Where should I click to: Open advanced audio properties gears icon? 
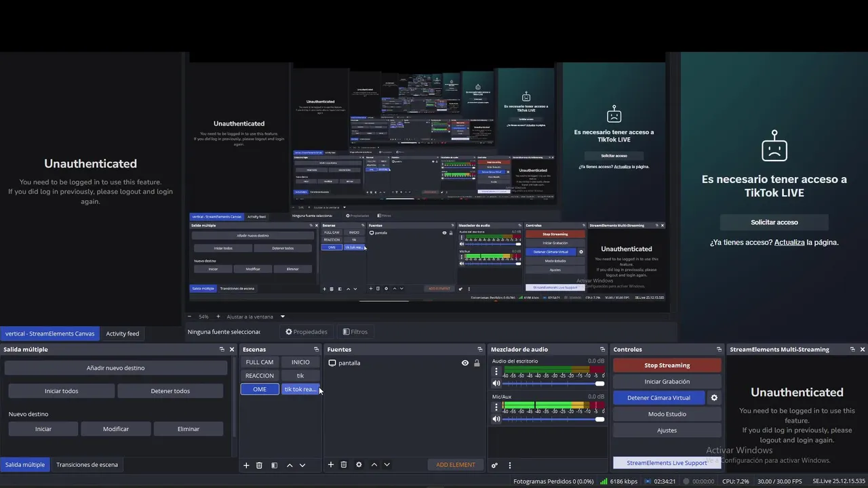(495, 466)
